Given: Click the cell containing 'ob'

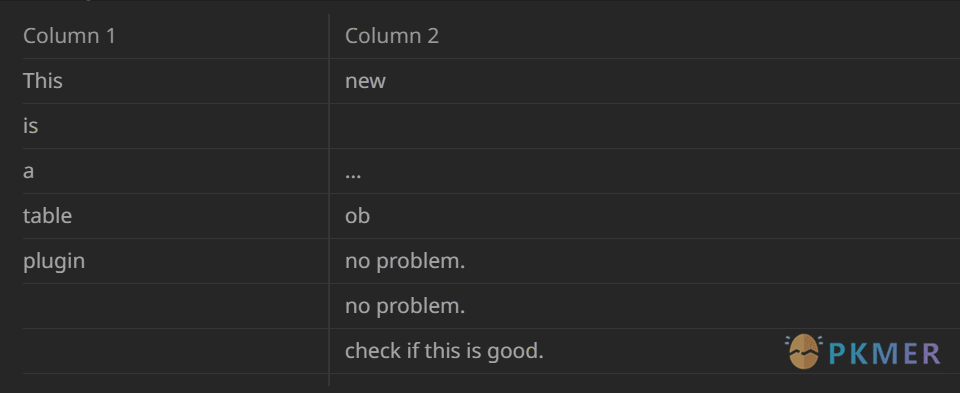Looking at the screenshot, I should [x=645, y=216].
